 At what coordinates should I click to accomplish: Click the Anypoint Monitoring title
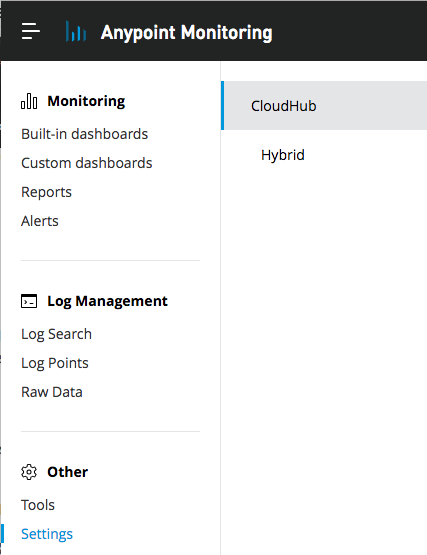(187, 33)
